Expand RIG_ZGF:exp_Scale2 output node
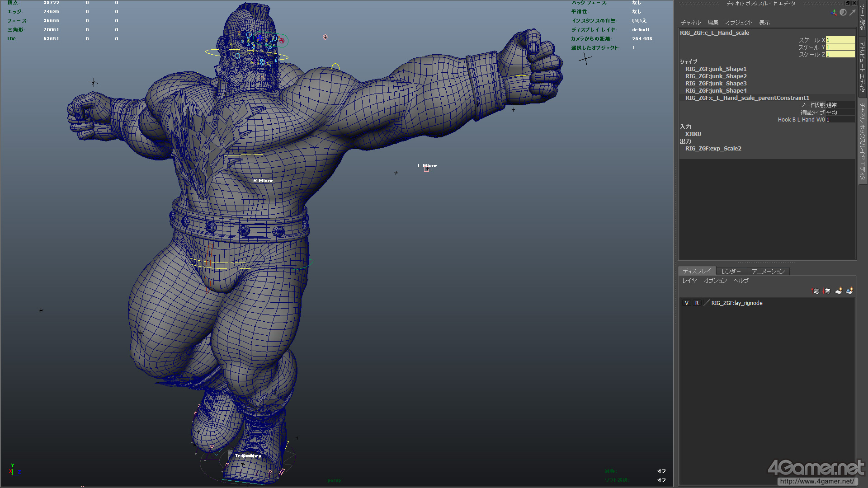868x488 pixels. 713,149
